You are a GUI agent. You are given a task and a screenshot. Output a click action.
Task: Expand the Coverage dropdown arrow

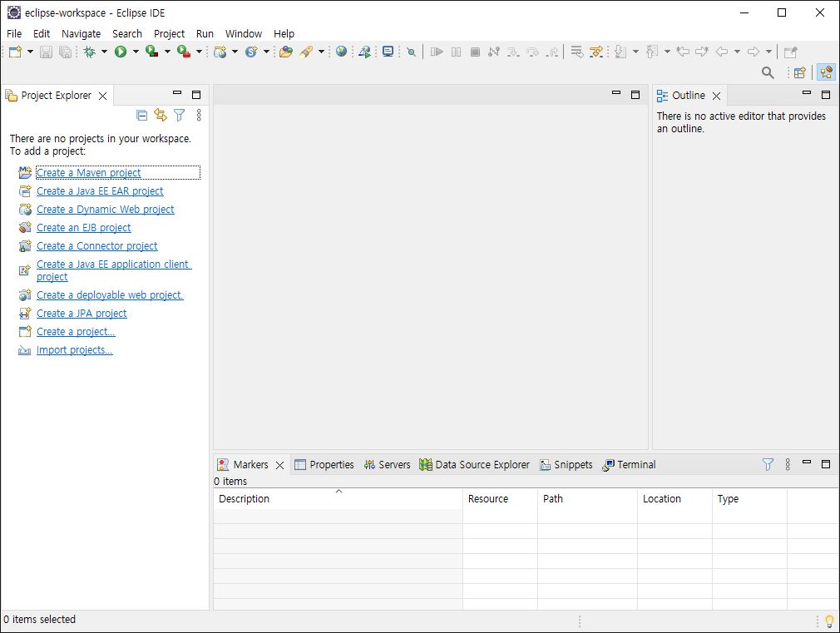167,52
